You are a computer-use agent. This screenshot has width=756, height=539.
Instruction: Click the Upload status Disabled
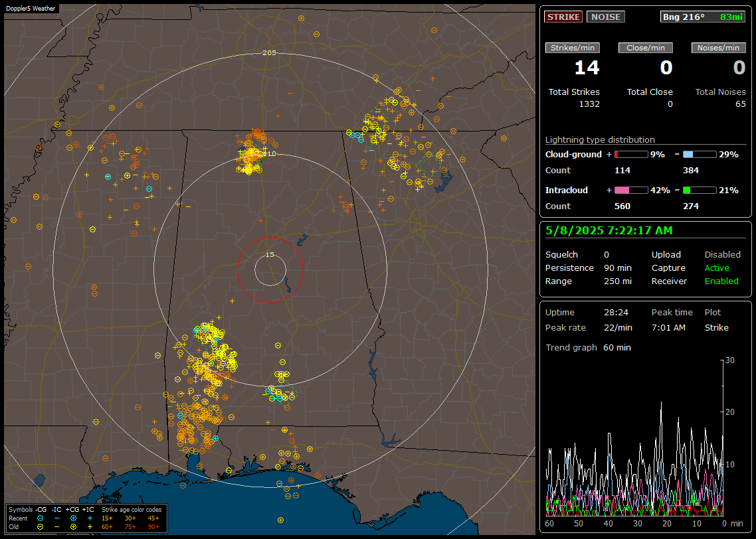coord(722,255)
